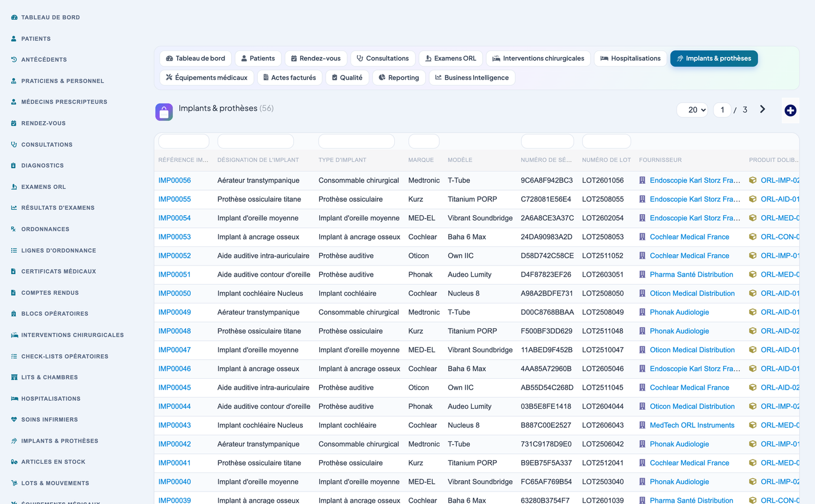Open MedTech ORL Instruments supplier link
This screenshot has height=504, width=815.
point(692,426)
